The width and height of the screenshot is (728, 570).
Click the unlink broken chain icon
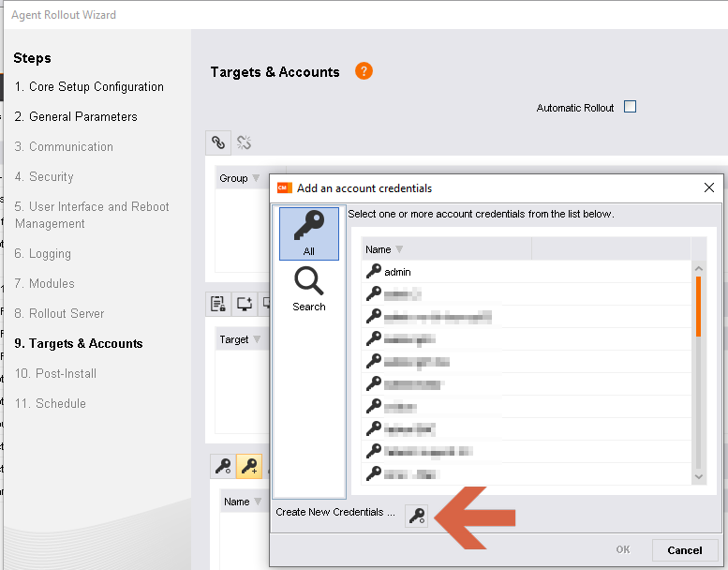(x=244, y=142)
